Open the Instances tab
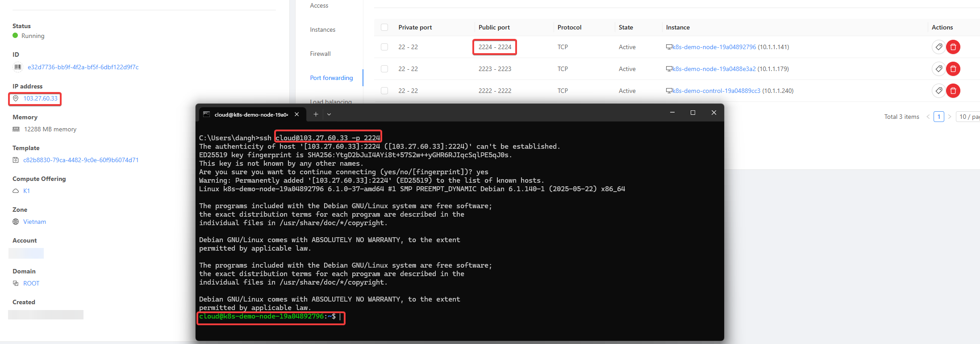Screen dimensions: 980x344 pos(322,29)
